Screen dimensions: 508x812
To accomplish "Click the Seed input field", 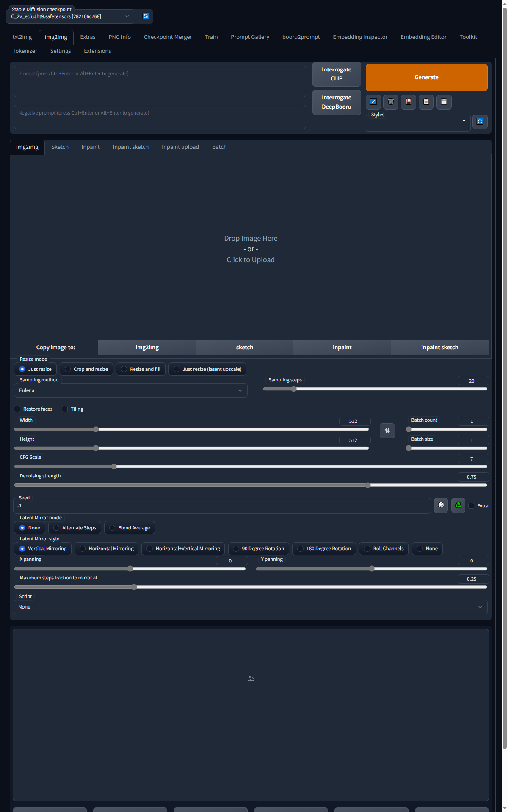I will (222, 506).
